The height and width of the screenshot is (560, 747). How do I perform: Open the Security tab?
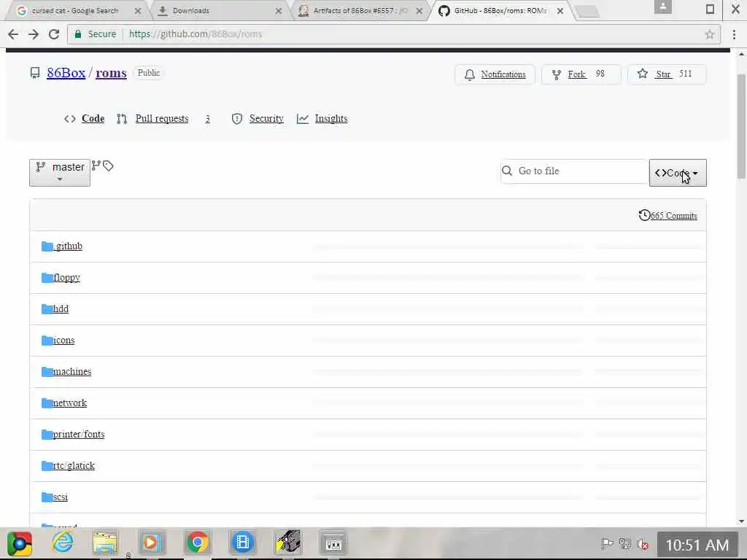(x=266, y=119)
